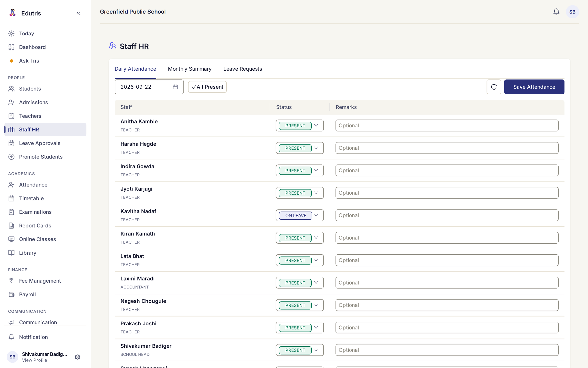Open Payroll in sidebar
The height and width of the screenshot is (368, 588).
45,294
